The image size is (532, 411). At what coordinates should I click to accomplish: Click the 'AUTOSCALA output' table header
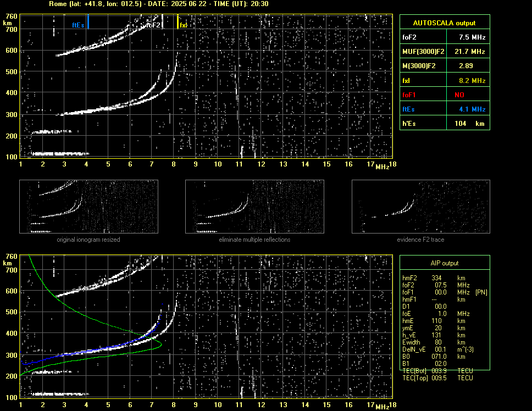tap(445, 23)
